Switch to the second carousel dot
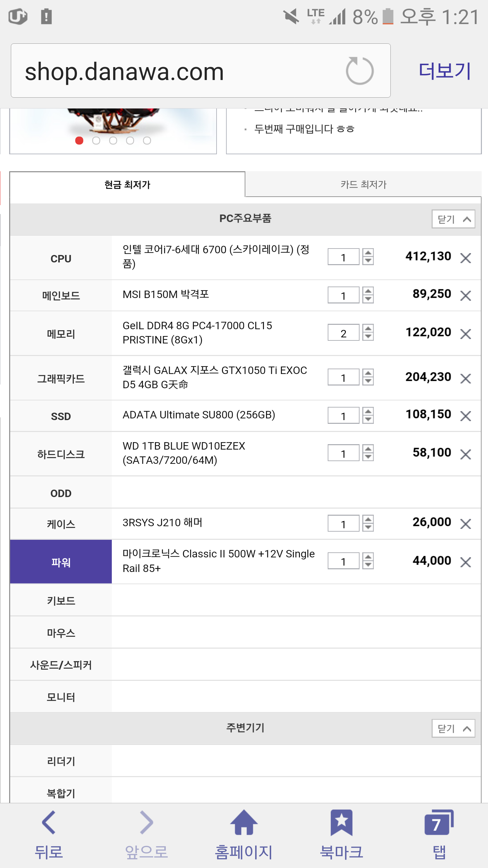Screen dimensions: 488x868 96,140
